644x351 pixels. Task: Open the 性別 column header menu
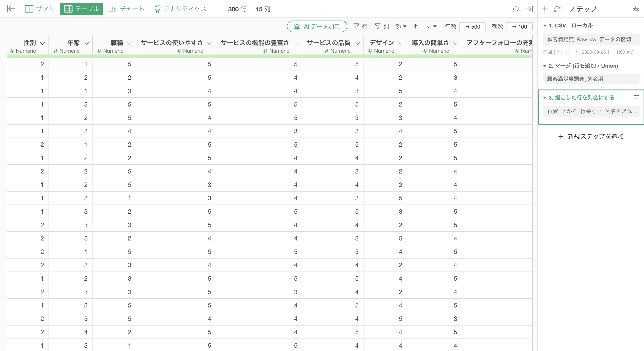pyautogui.click(x=43, y=43)
